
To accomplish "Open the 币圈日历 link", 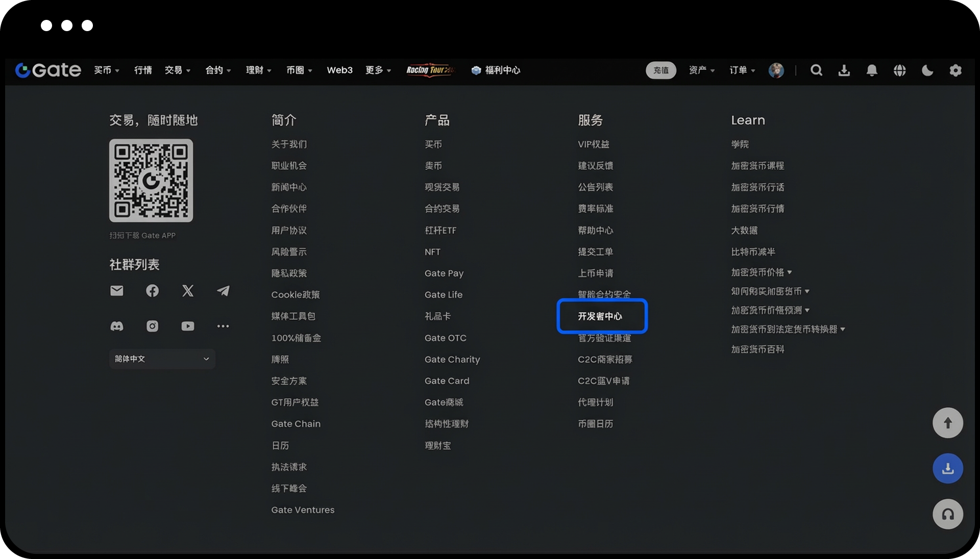I will click(596, 424).
